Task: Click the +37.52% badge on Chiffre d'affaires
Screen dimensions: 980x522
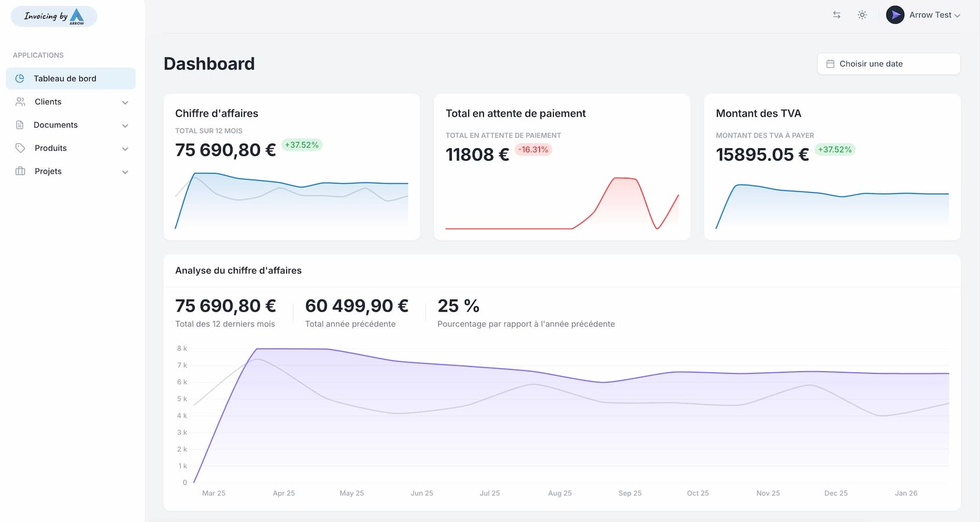Action: [x=302, y=145]
